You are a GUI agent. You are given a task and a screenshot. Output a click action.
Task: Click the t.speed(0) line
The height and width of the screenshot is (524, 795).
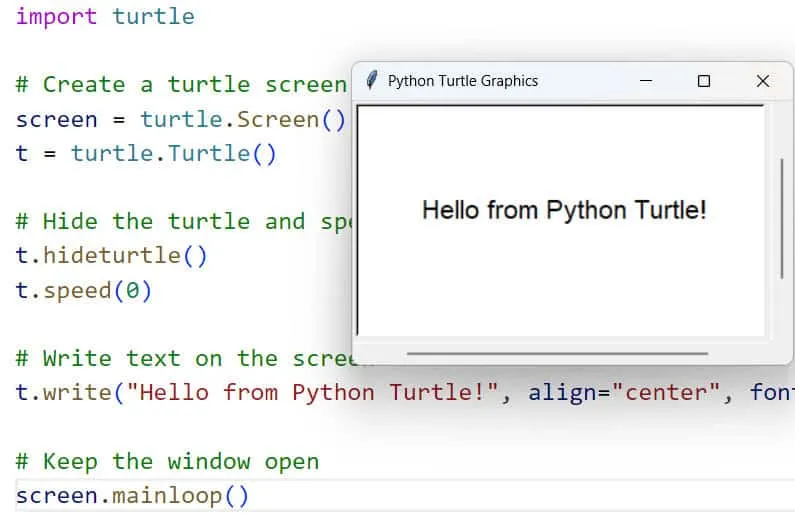pyautogui.click(x=84, y=290)
